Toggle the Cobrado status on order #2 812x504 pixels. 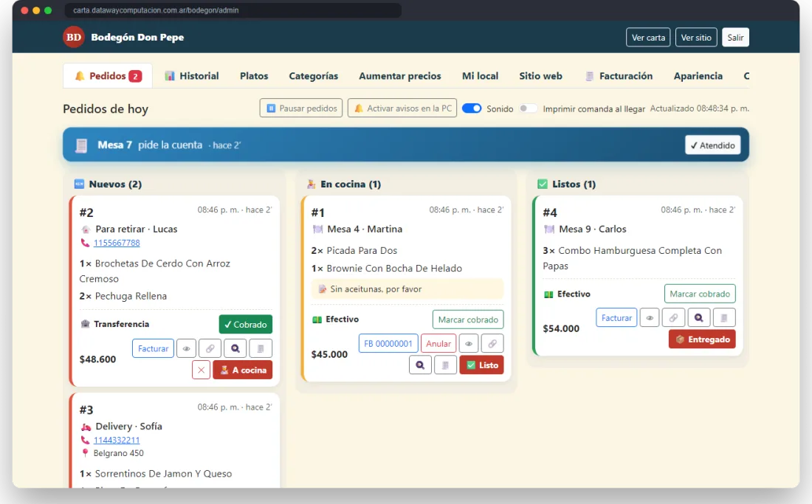tap(246, 325)
